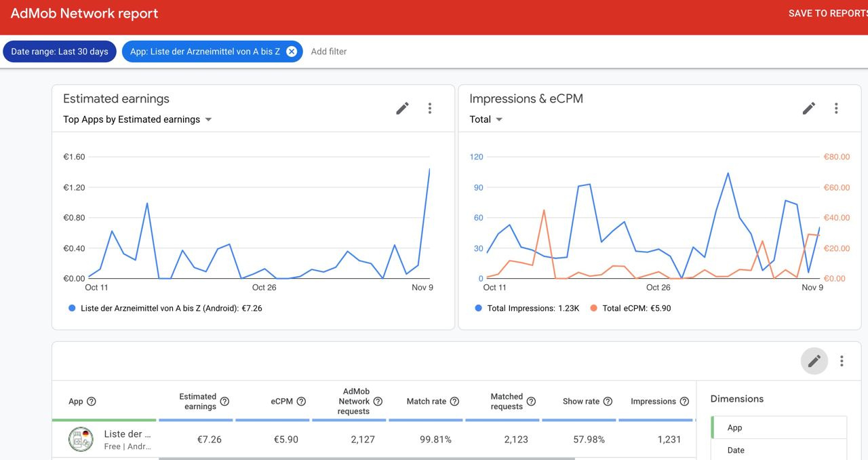Show help for AdMob Network requests column

coord(378,402)
